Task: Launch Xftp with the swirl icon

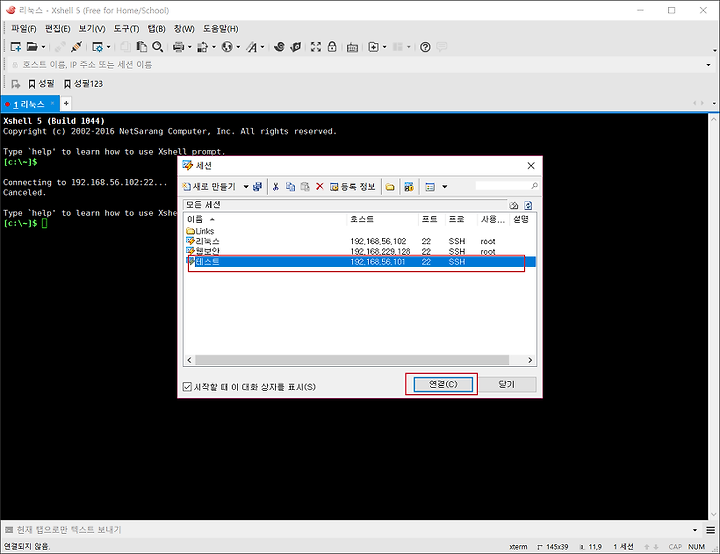Action: [279, 47]
